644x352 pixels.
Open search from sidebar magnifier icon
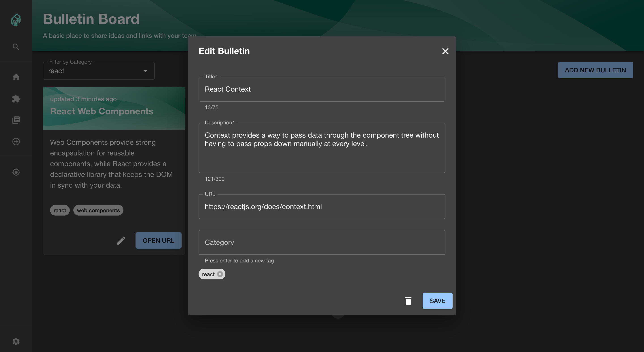[16, 47]
